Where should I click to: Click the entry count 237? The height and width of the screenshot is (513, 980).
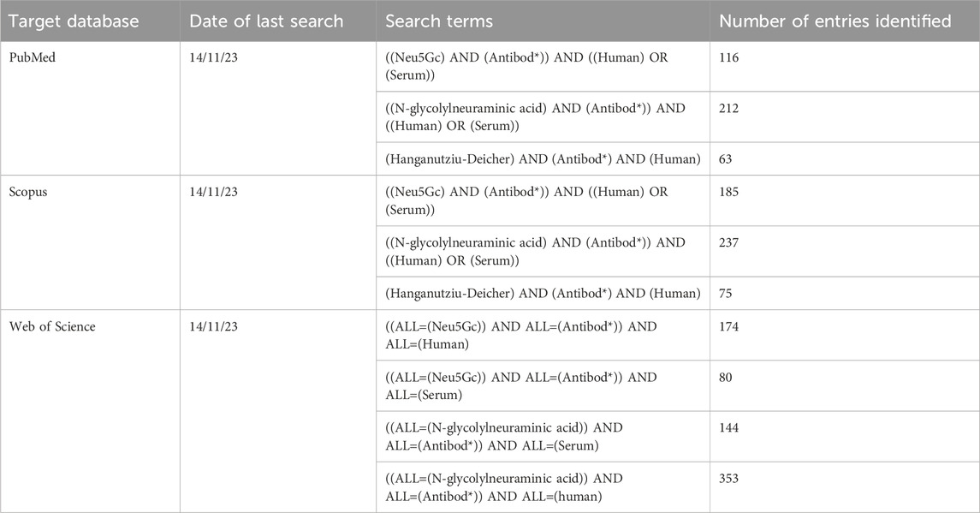[x=728, y=242]
